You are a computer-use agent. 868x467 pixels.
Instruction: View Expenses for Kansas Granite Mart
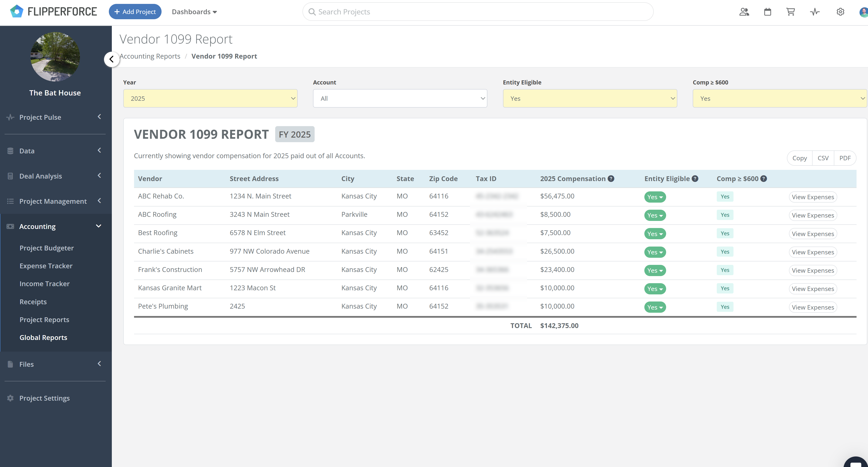[x=813, y=289]
